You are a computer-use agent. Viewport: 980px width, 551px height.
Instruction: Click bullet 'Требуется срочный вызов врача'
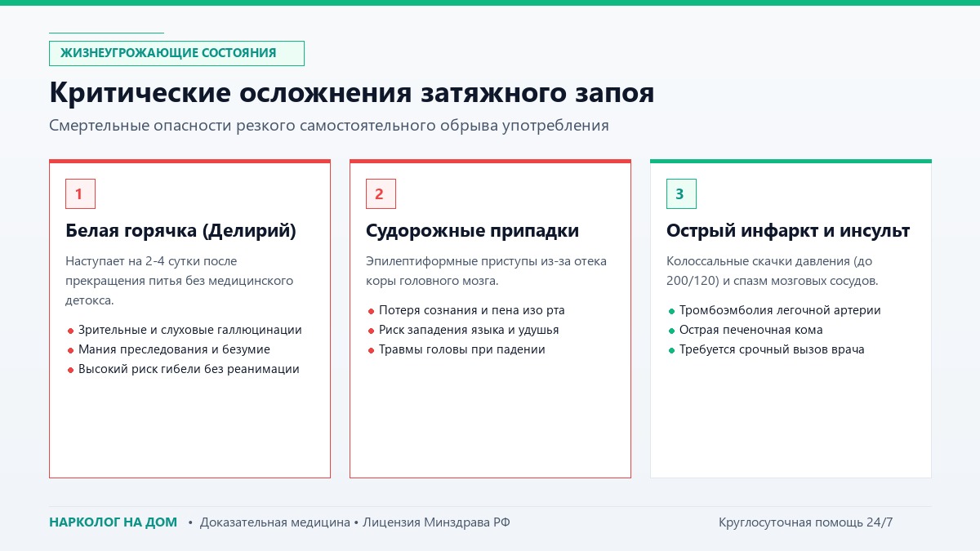pyautogui.click(x=766, y=349)
